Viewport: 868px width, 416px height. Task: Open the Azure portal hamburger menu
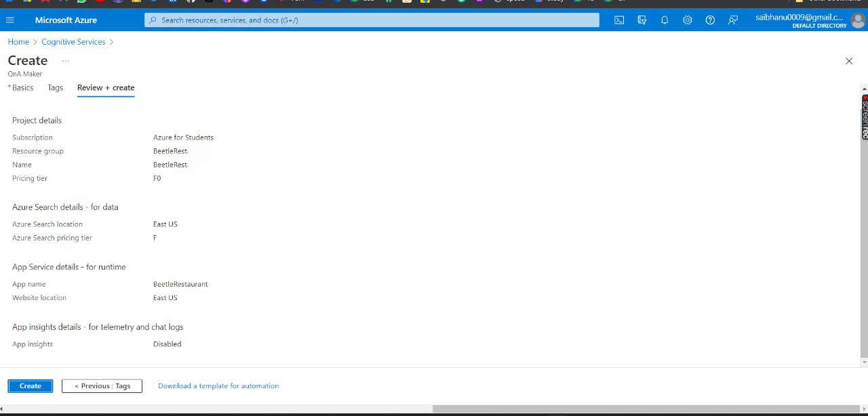click(10, 20)
